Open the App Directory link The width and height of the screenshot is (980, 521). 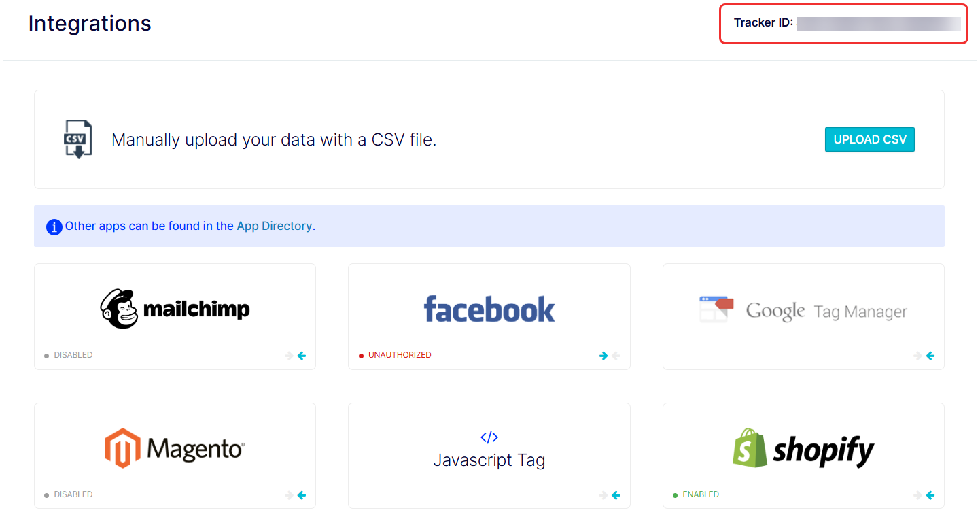(x=274, y=226)
